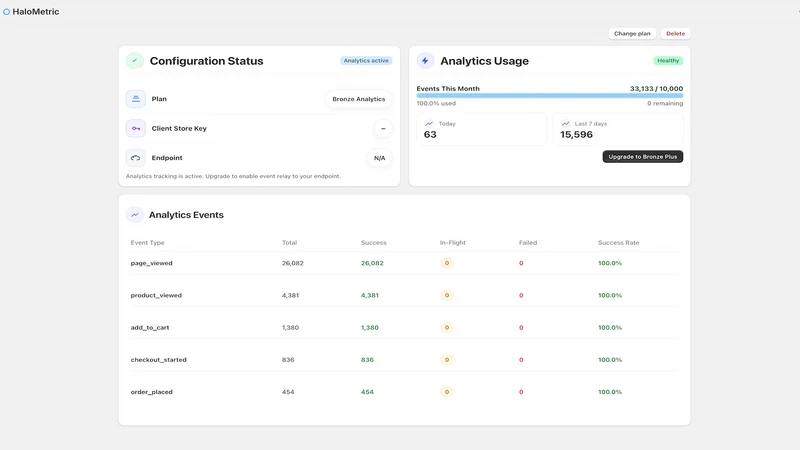Click order_placed green success count 454
Screen dimensions: 800x450
click(367, 392)
